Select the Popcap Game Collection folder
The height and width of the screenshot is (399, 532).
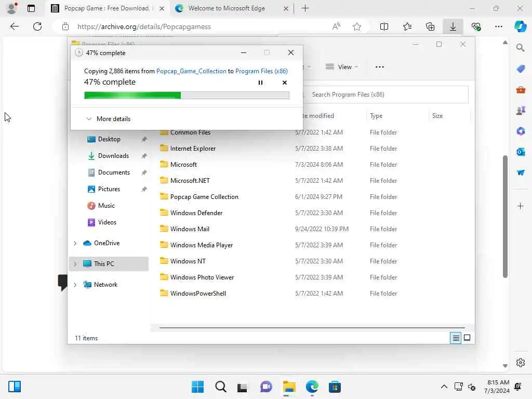click(x=204, y=197)
